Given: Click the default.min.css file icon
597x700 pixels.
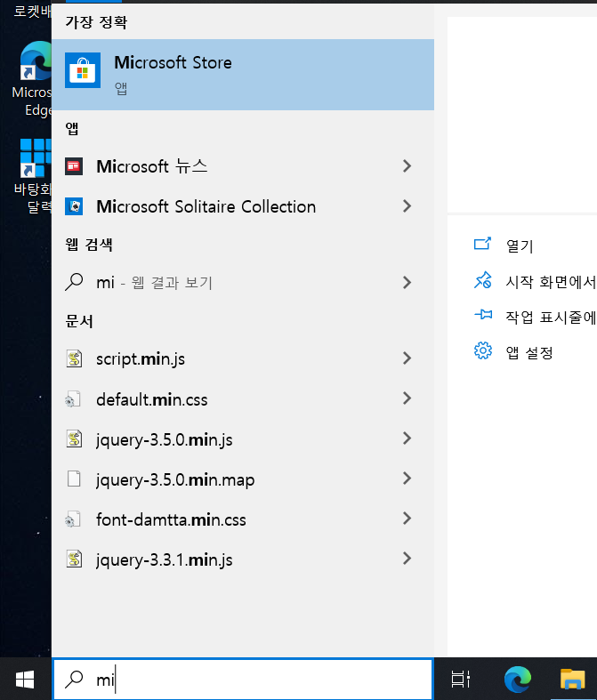Looking at the screenshot, I should coord(73,398).
